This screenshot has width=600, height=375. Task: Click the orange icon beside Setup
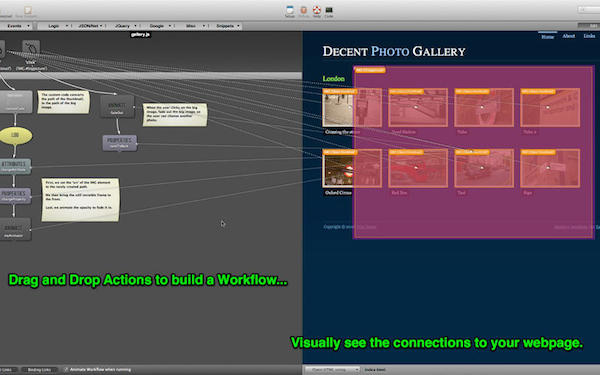303,10
